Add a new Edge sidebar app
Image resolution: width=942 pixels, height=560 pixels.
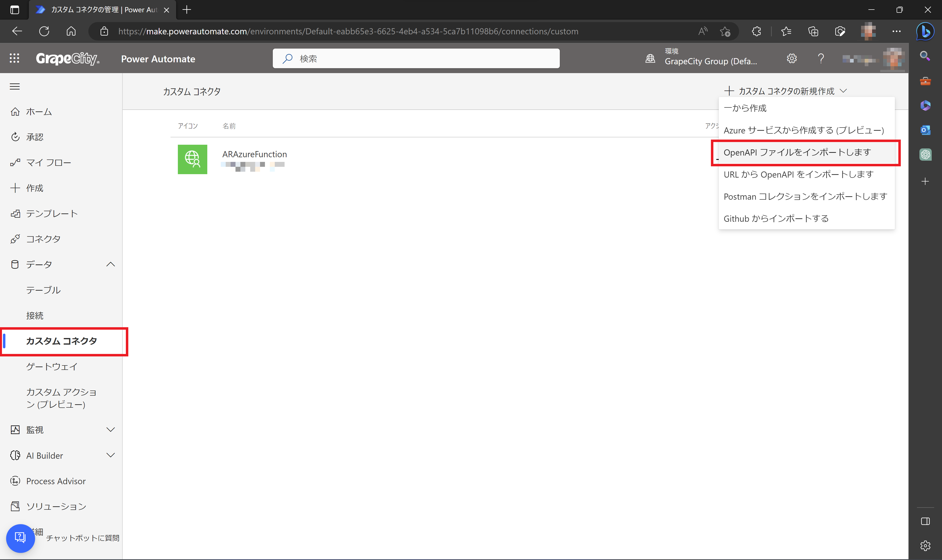coord(925,182)
